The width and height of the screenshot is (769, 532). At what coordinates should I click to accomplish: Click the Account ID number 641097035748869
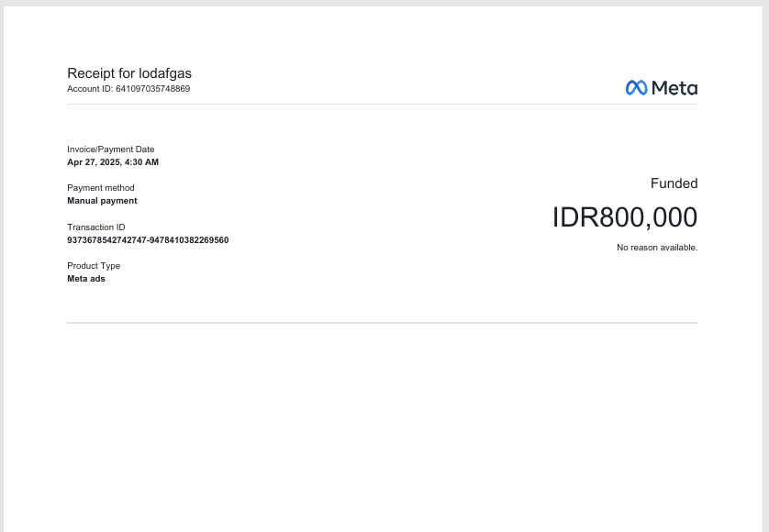point(152,89)
